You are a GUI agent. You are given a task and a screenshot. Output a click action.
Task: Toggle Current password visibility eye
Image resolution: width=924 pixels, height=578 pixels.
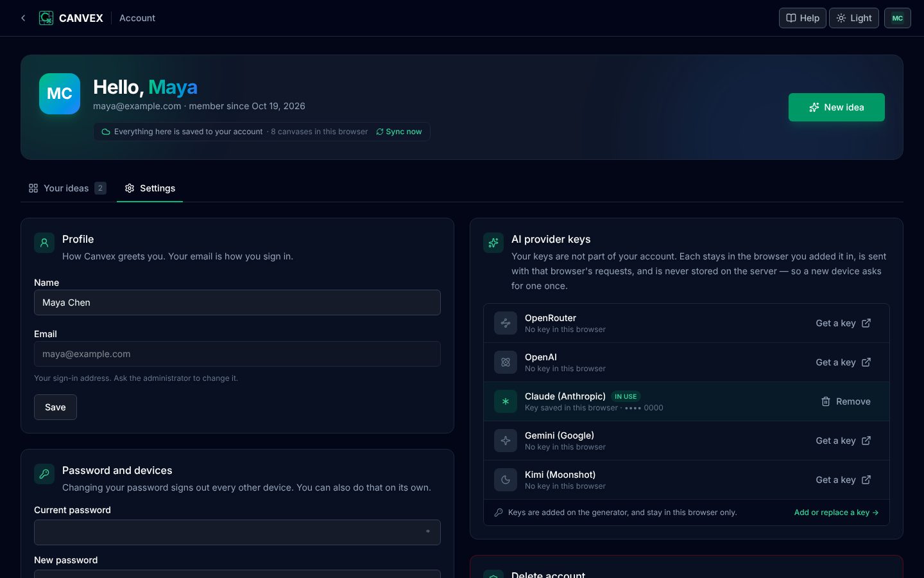pos(428,532)
